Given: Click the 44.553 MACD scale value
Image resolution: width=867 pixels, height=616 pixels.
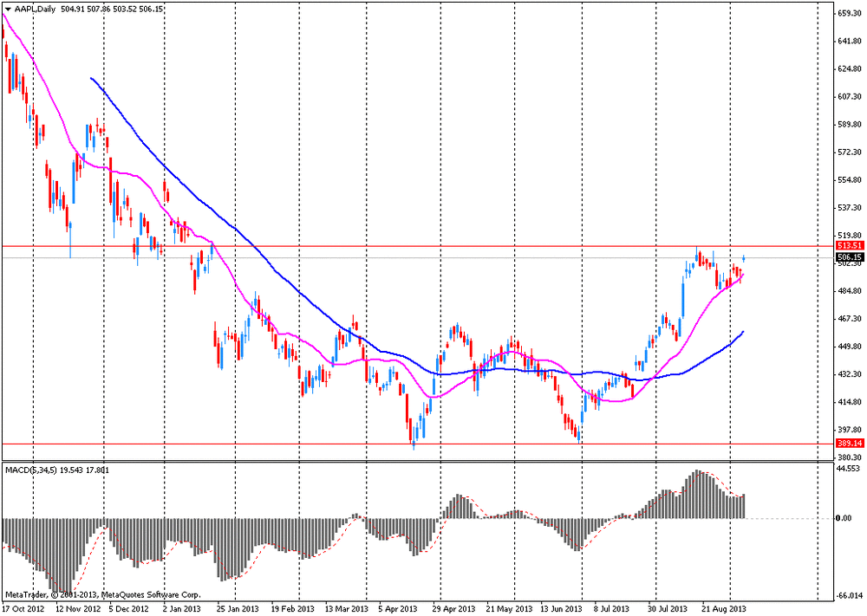Looking at the screenshot, I should click(x=850, y=469).
